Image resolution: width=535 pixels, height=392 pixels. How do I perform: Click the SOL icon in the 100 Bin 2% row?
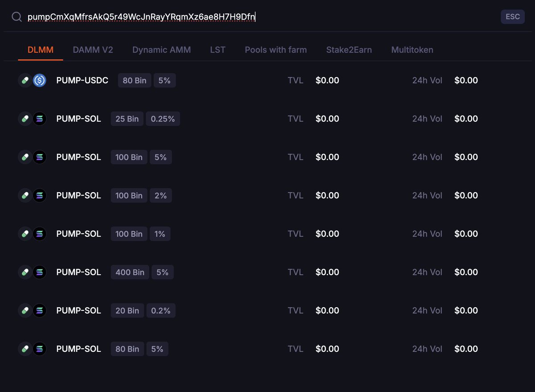[x=40, y=195]
